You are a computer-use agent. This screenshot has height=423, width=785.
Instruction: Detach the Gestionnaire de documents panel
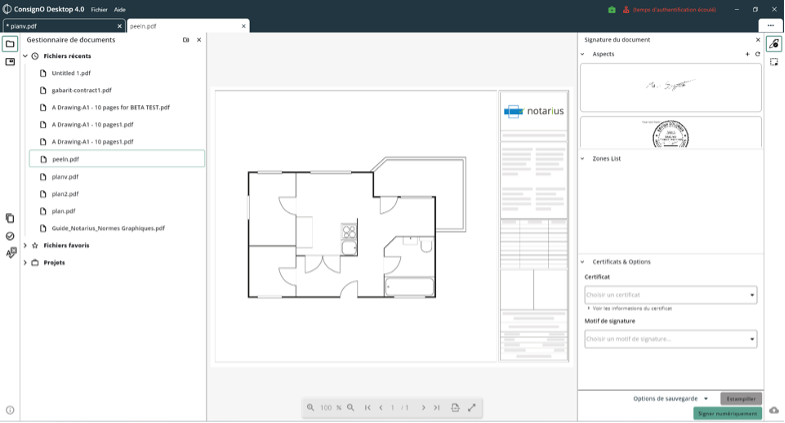(186, 40)
